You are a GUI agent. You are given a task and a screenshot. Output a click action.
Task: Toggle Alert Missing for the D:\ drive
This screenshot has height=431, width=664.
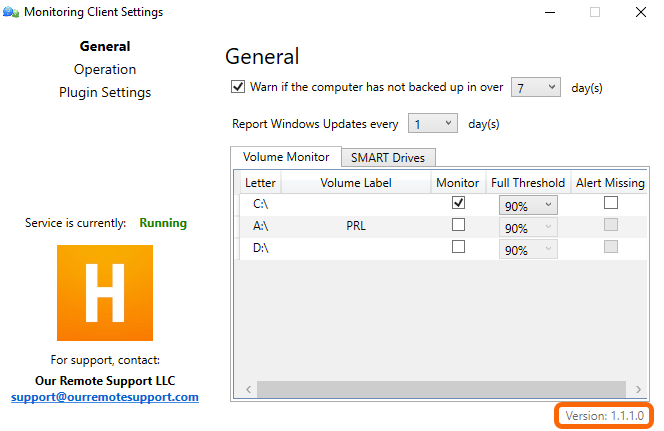coord(611,246)
